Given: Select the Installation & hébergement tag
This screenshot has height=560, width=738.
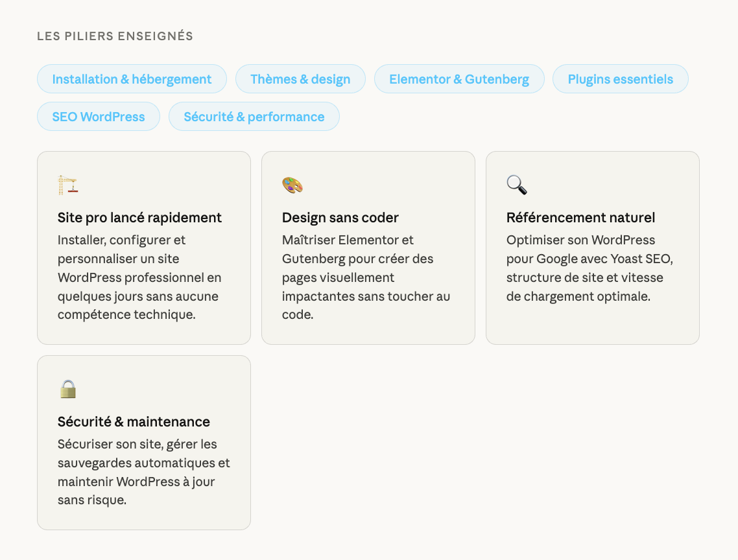Looking at the screenshot, I should [x=132, y=79].
